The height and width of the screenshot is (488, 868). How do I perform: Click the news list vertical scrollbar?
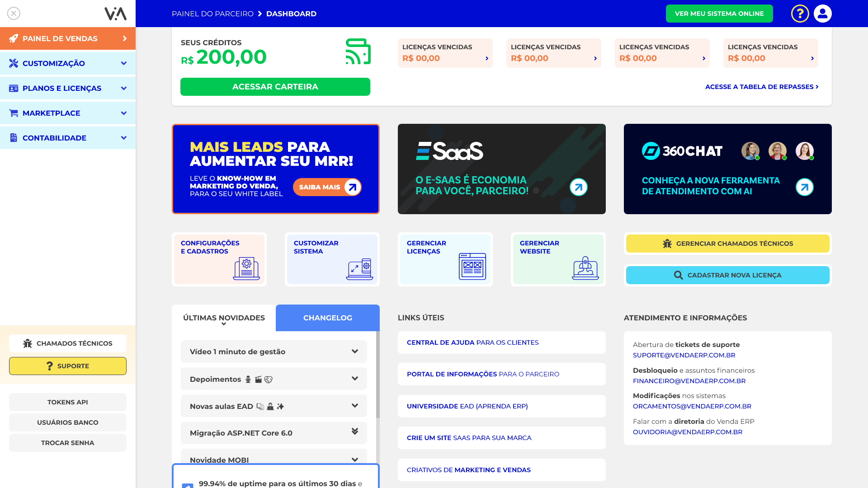[378, 375]
